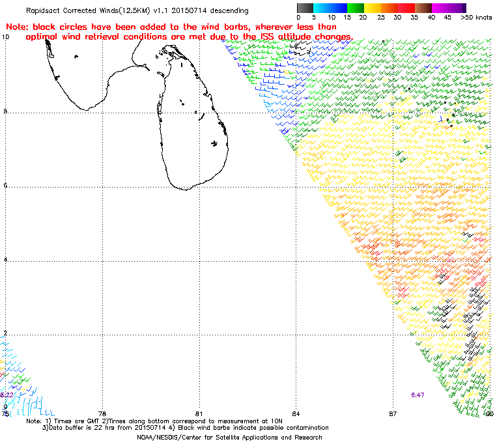Click the brown 35-40 knots color segment

point(423,8)
